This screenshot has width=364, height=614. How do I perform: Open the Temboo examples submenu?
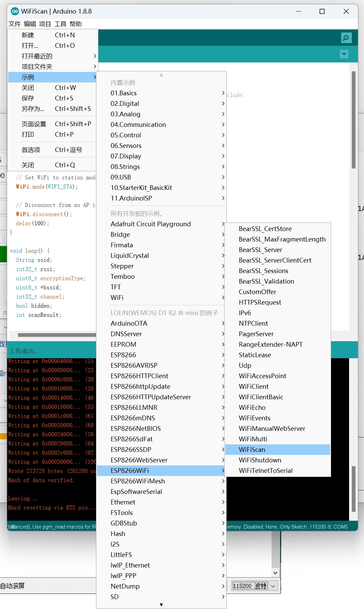(161, 276)
